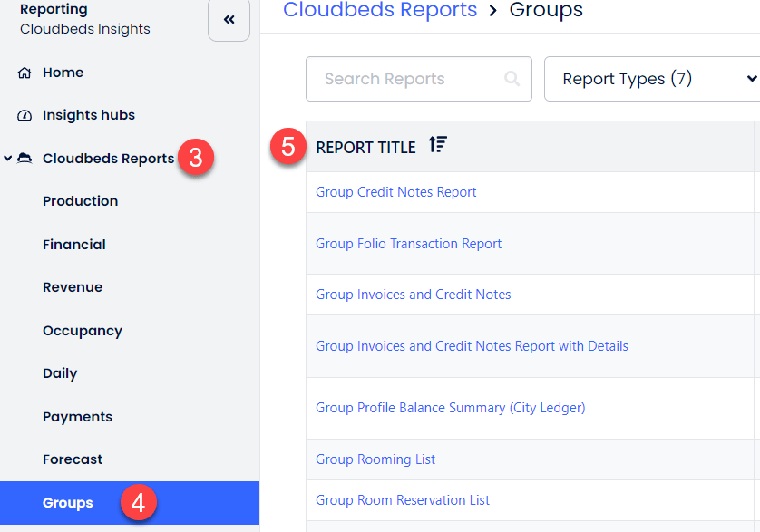Image resolution: width=760 pixels, height=532 pixels.
Task: Open Group Room Reservation List
Action: pos(402,500)
